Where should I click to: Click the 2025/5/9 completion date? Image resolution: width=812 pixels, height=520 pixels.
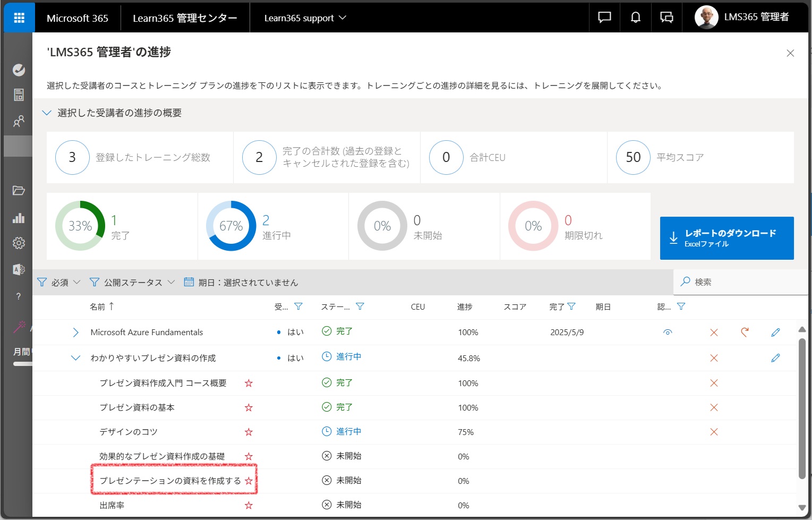click(x=567, y=333)
